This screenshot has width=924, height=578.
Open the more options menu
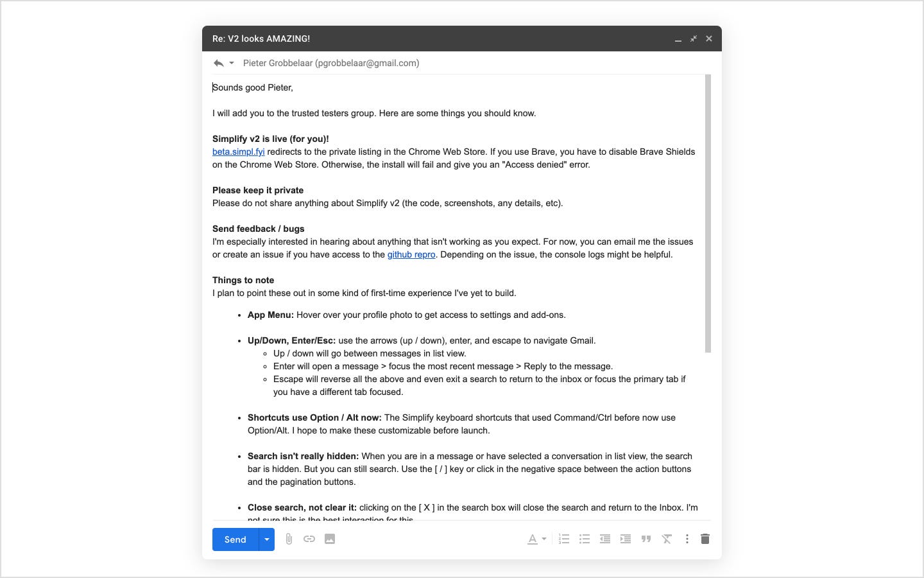(687, 539)
